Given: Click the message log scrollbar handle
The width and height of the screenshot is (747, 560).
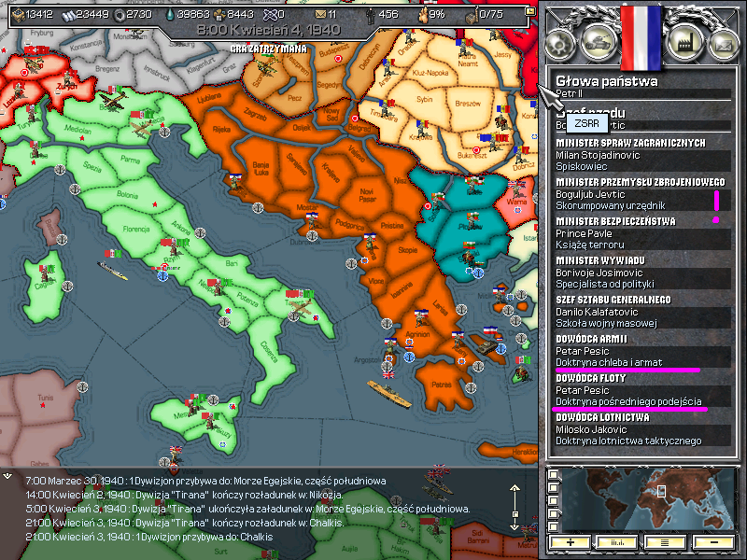Looking at the screenshot, I should click(514, 514).
